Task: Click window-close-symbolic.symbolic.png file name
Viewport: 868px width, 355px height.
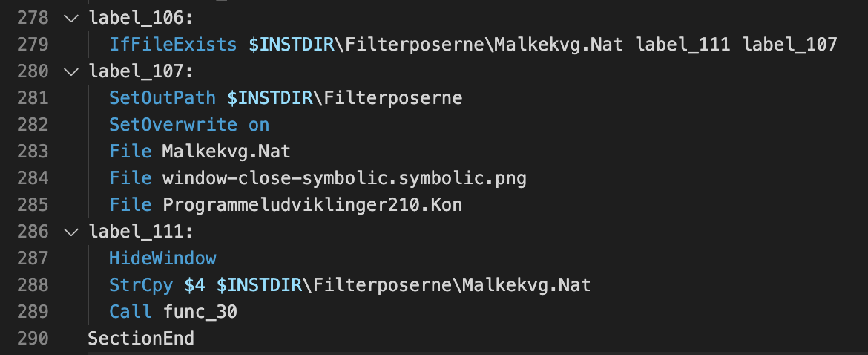Action: [x=344, y=178]
